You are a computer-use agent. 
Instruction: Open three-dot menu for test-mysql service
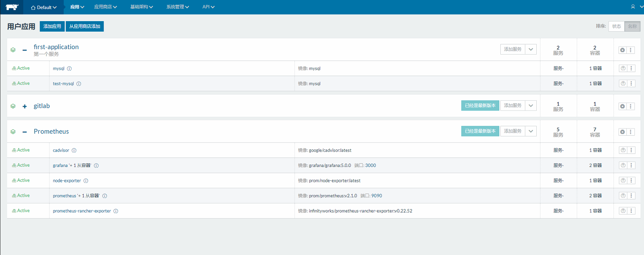pyautogui.click(x=631, y=84)
